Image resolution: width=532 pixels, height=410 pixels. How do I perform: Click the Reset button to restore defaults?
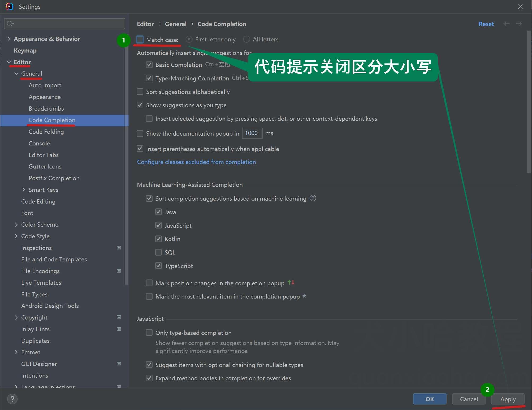point(487,24)
